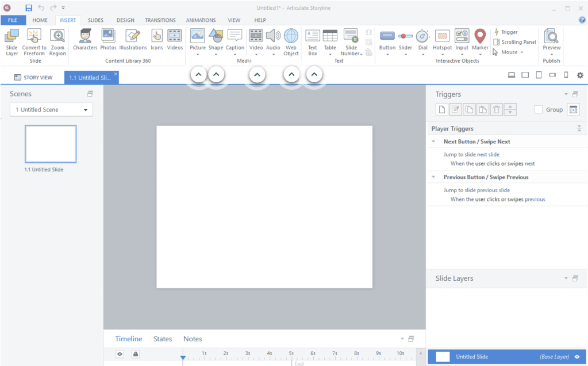Toggle the timeline lock column icon

pos(135,354)
